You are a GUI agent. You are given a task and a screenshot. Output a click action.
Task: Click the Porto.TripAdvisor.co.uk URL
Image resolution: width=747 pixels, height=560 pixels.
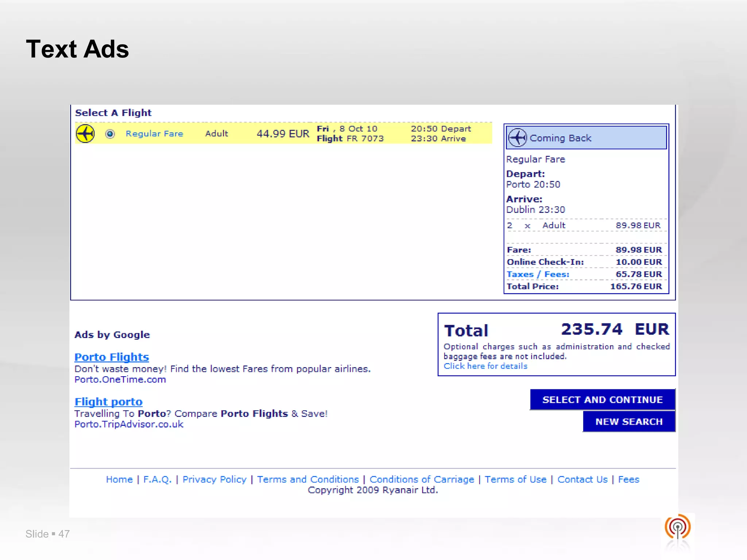[129, 424]
